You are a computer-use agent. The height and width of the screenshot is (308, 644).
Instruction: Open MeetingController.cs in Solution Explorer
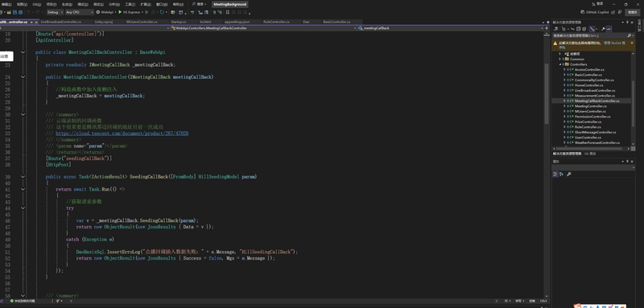click(590, 106)
